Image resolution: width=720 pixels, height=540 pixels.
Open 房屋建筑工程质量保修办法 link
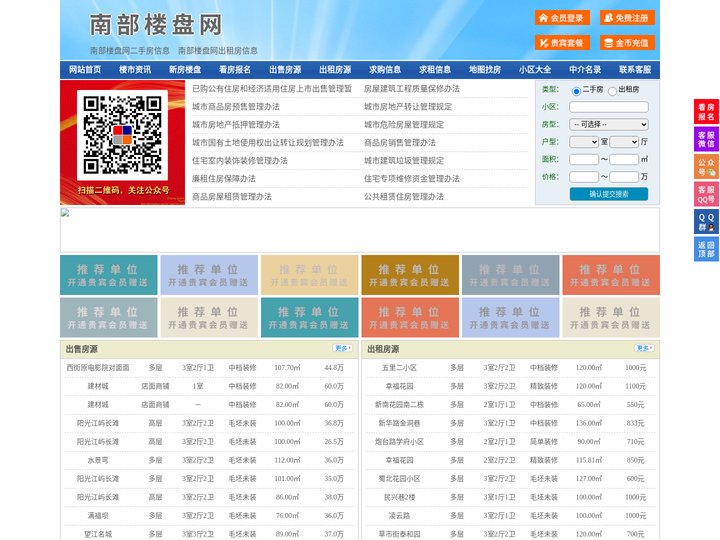coord(412,89)
